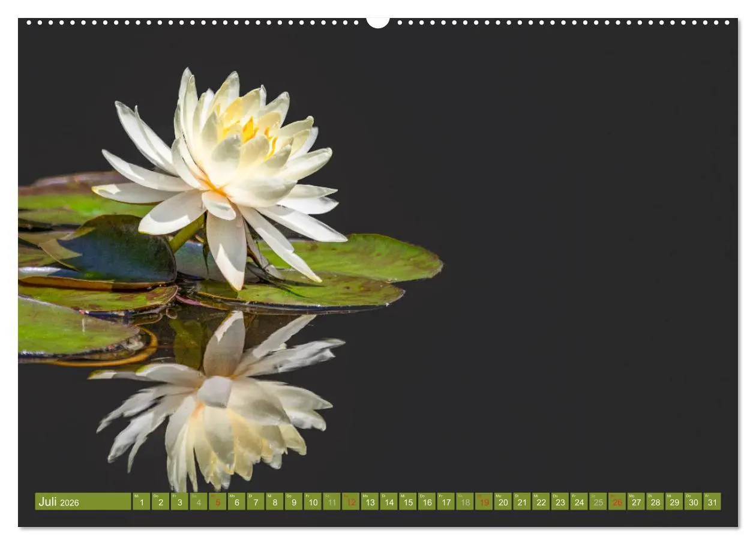The image size is (756, 545).
Task: Select the red Sunday 5 date cell
Action: [217, 502]
